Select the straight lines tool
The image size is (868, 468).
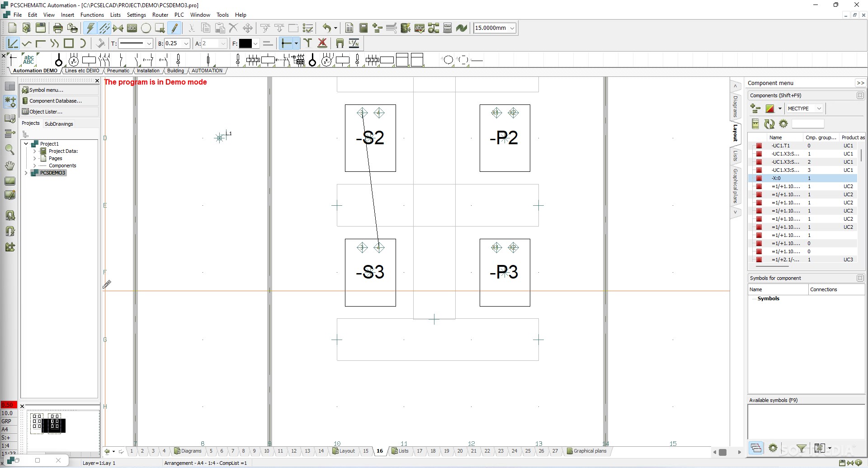coord(13,43)
